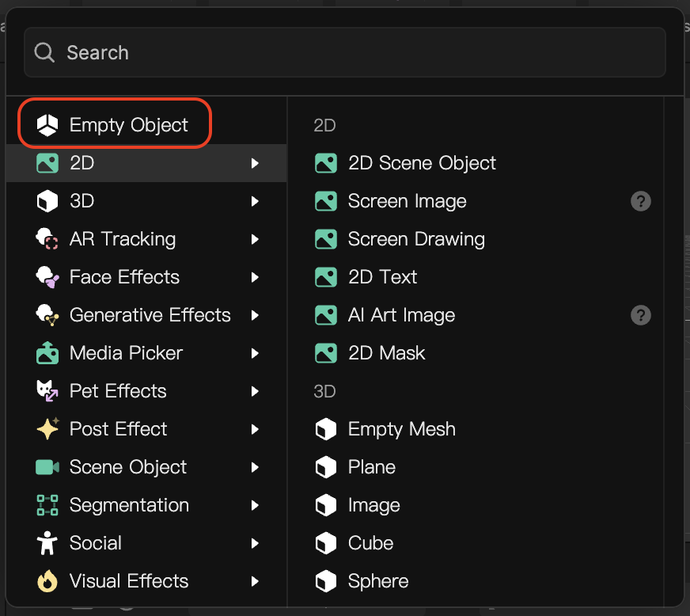
Task: Open help for Screen Image
Action: point(640,201)
